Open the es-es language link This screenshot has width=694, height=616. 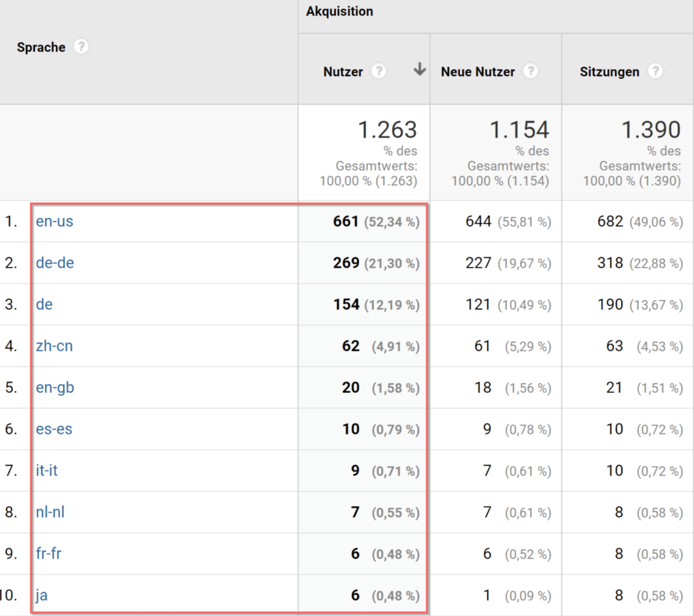coord(54,429)
